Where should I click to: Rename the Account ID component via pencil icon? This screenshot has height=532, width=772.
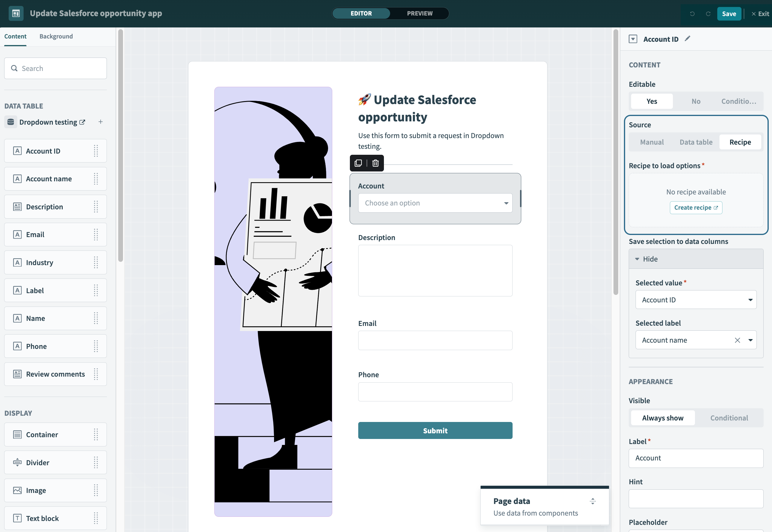[x=687, y=38]
